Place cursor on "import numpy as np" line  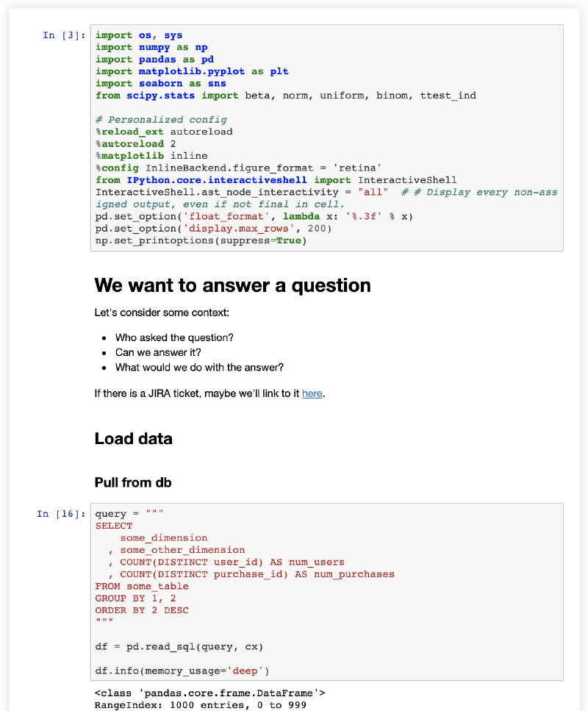pos(151,47)
